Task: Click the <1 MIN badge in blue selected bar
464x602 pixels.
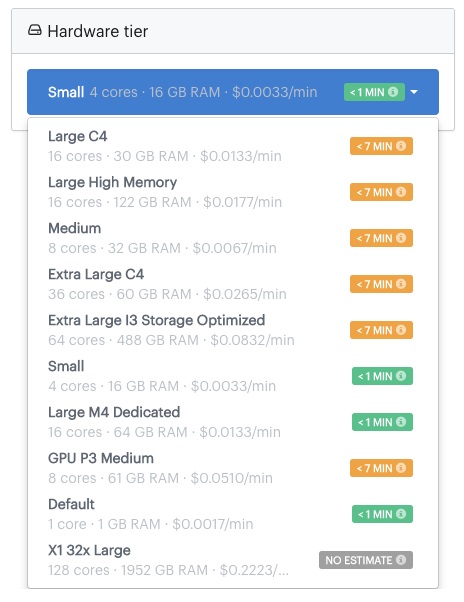Action: tap(374, 92)
